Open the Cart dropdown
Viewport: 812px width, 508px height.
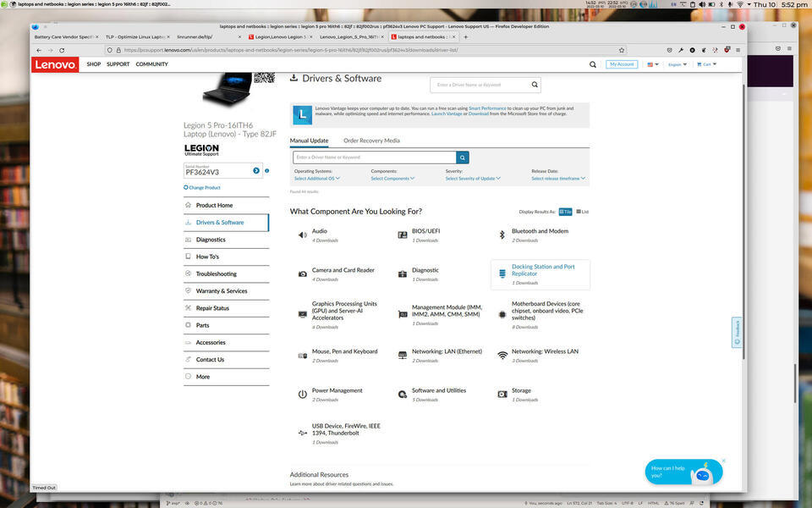pyautogui.click(x=707, y=64)
